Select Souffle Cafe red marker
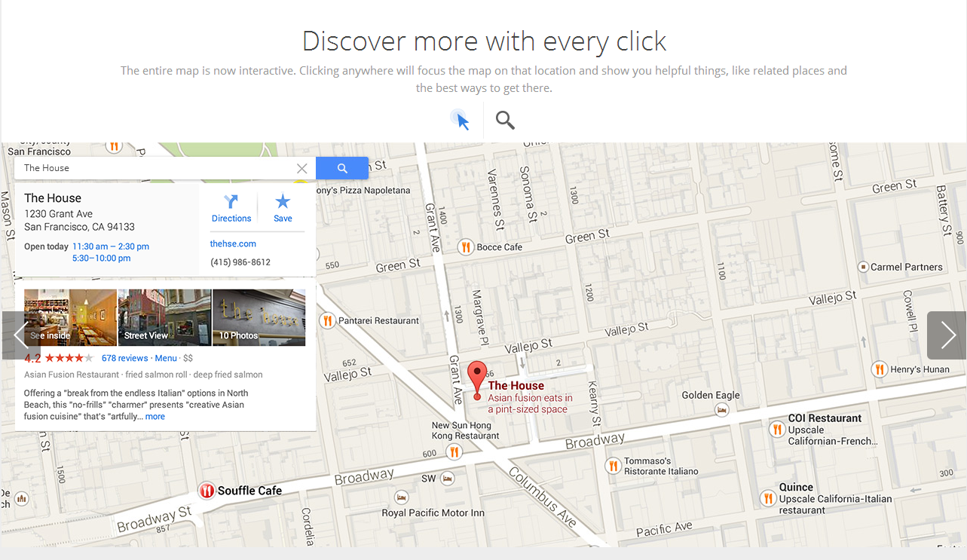Viewport: 967px width, 560px height. pyautogui.click(x=207, y=491)
